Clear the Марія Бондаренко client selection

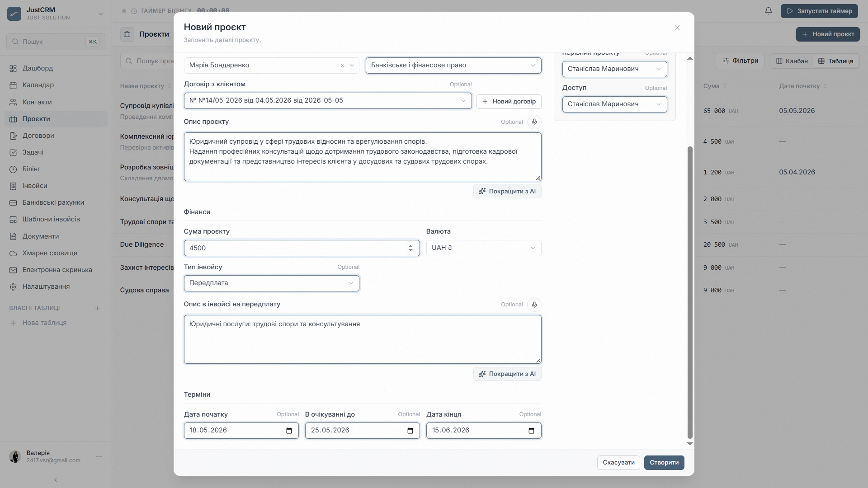coord(342,66)
